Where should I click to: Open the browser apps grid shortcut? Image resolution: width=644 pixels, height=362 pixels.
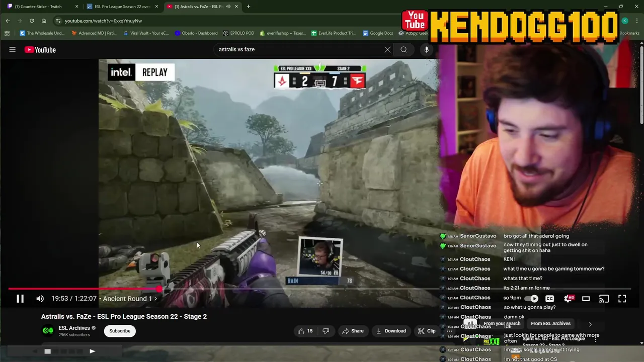(7, 33)
